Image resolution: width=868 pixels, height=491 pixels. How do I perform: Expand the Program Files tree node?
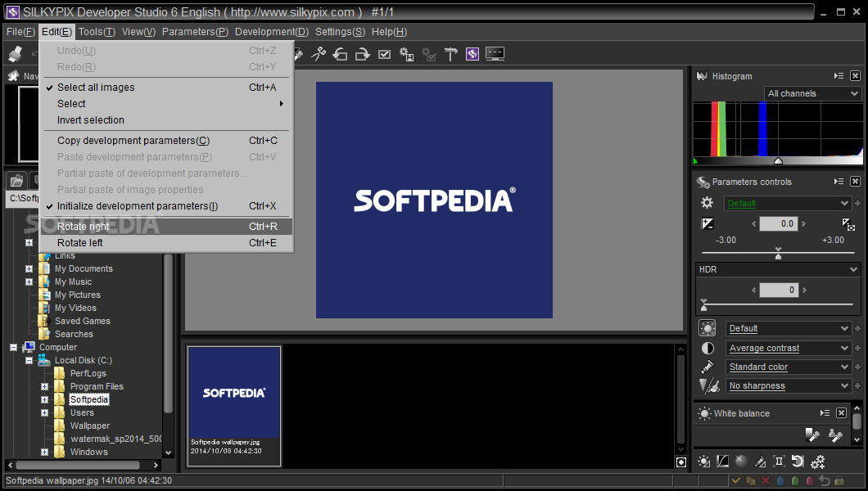tap(44, 386)
